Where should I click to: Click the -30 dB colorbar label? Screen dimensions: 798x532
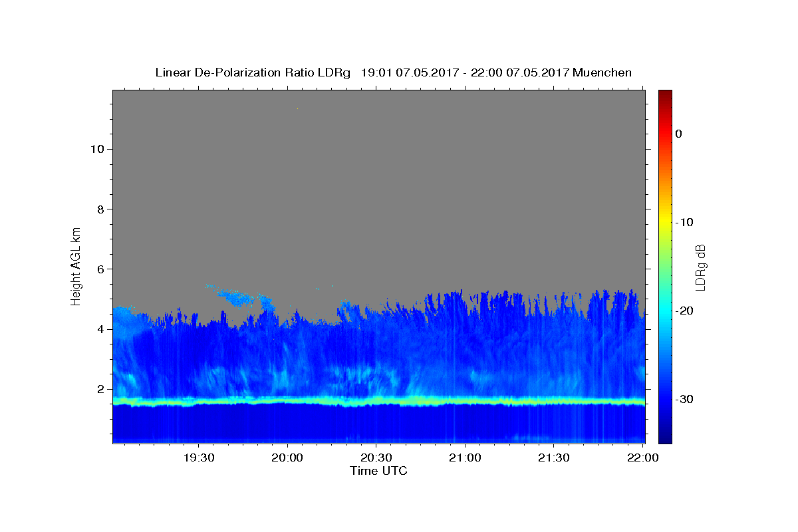(x=684, y=399)
